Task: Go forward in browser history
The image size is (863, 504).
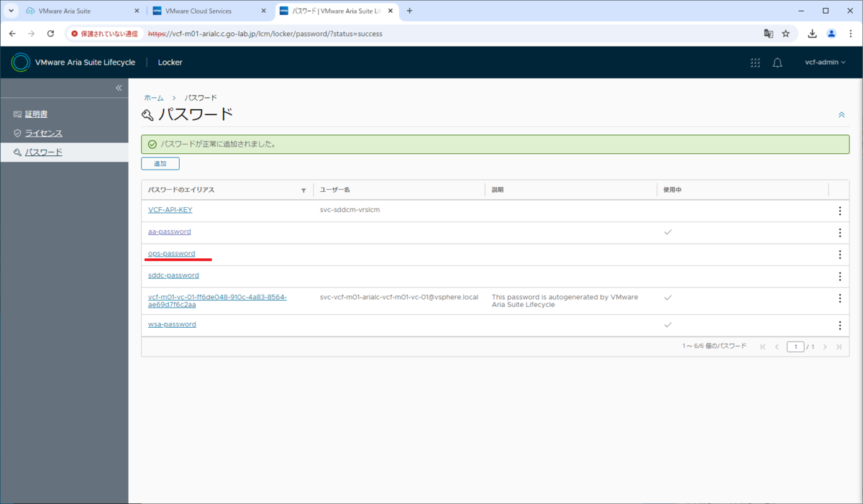Action: coord(31,34)
